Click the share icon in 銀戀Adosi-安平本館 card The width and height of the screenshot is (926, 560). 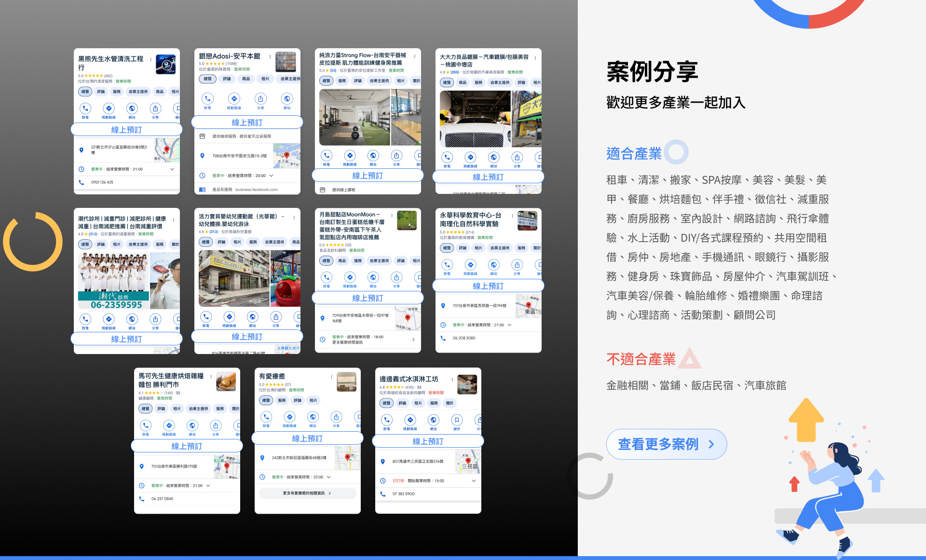[x=260, y=99]
